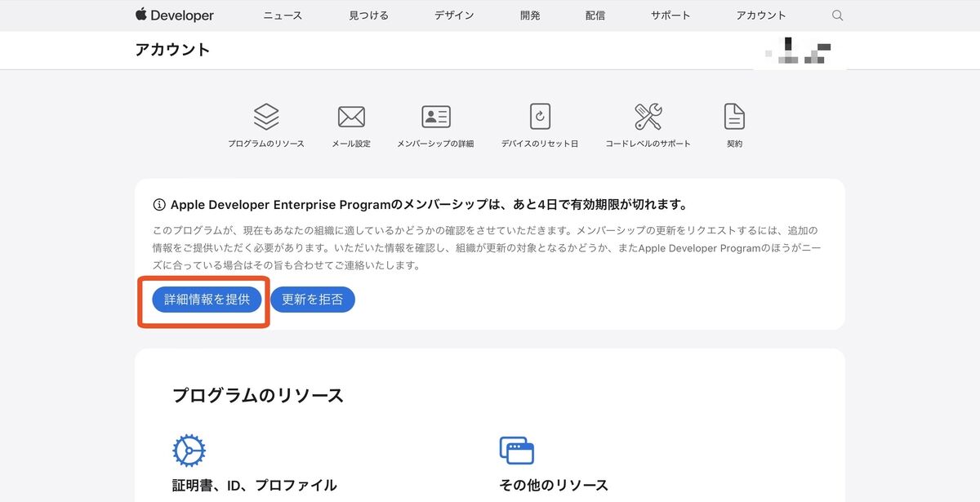
Task: Click the プログラムのリソース stacked layers icon
Action: pos(266,117)
